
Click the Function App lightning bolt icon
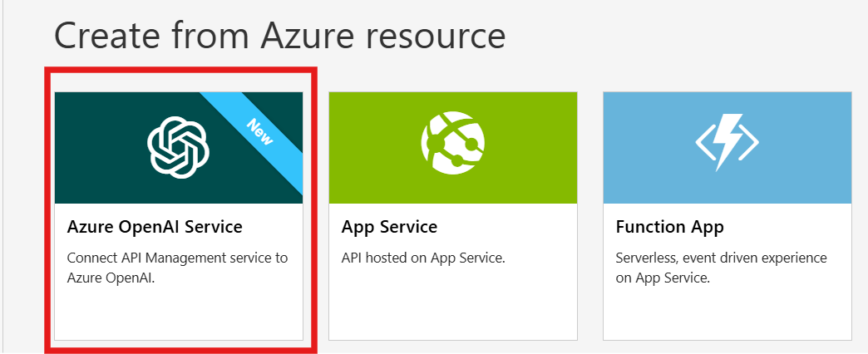(727, 143)
